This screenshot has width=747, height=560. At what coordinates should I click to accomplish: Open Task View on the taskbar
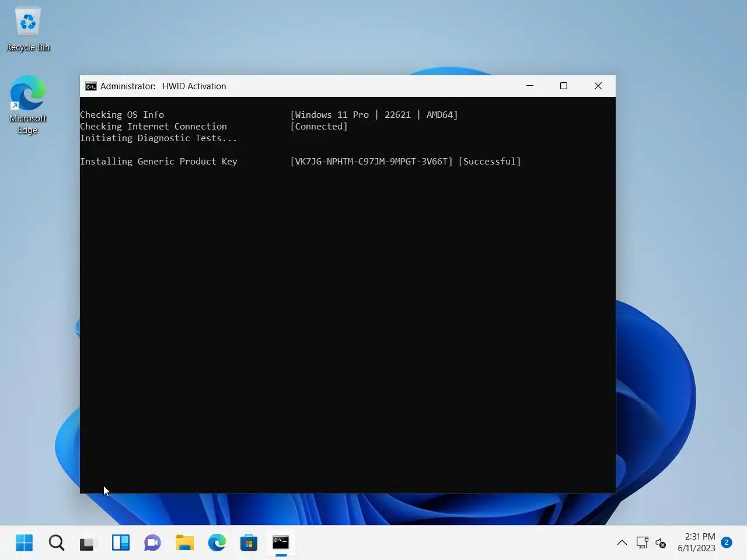tap(88, 543)
